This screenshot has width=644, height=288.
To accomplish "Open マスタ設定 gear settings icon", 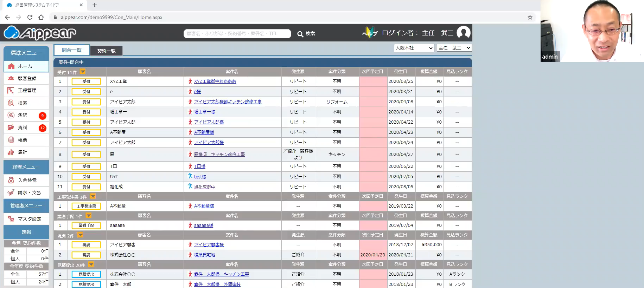I will point(11,219).
